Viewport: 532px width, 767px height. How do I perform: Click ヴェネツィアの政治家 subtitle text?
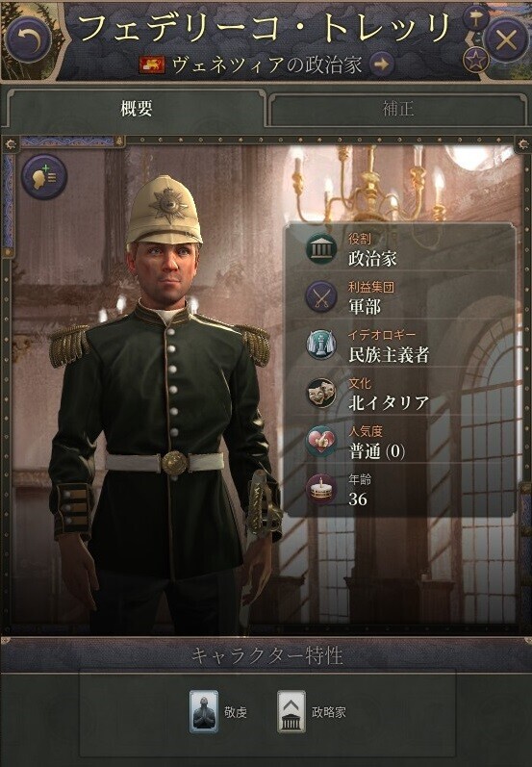[266, 64]
